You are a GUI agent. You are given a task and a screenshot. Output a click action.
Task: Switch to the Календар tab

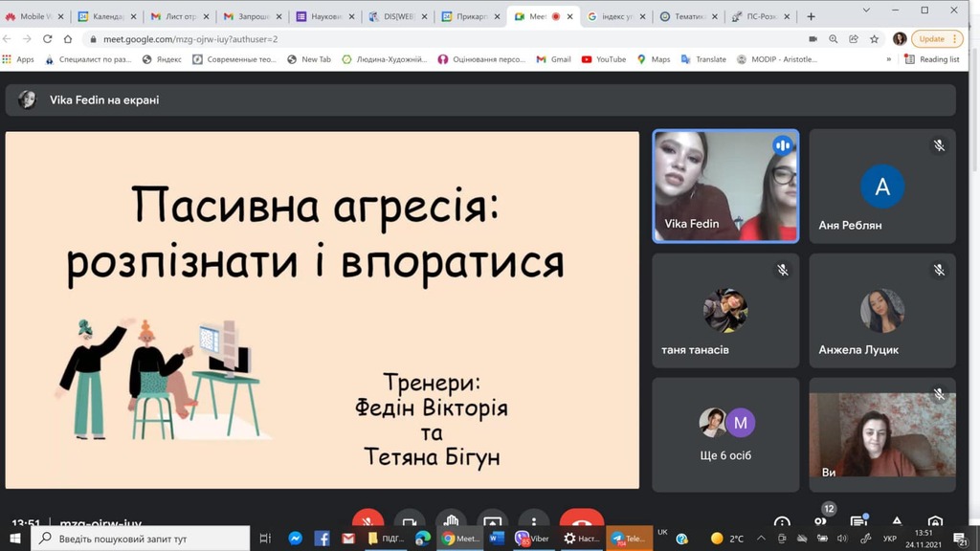(x=100, y=16)
